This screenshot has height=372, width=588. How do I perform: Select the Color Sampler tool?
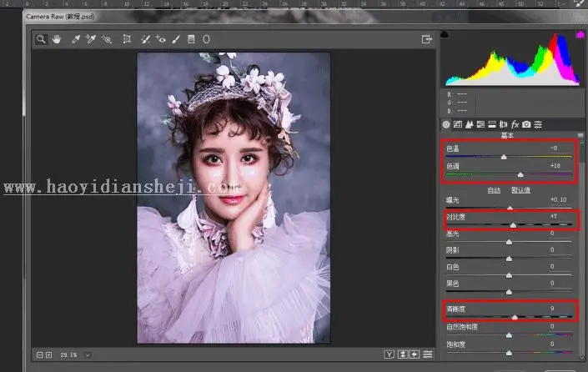click(x=91, y=39)
